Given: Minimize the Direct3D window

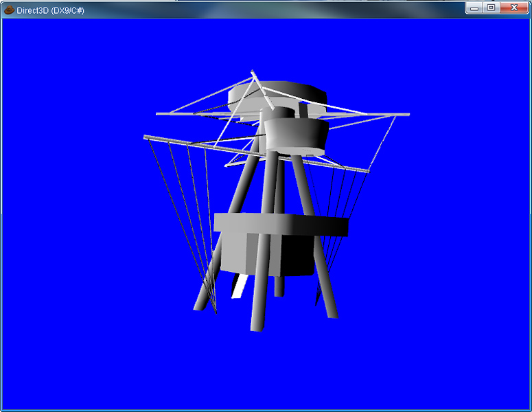Looking at the screenshot, I should [x=474, y=8].
